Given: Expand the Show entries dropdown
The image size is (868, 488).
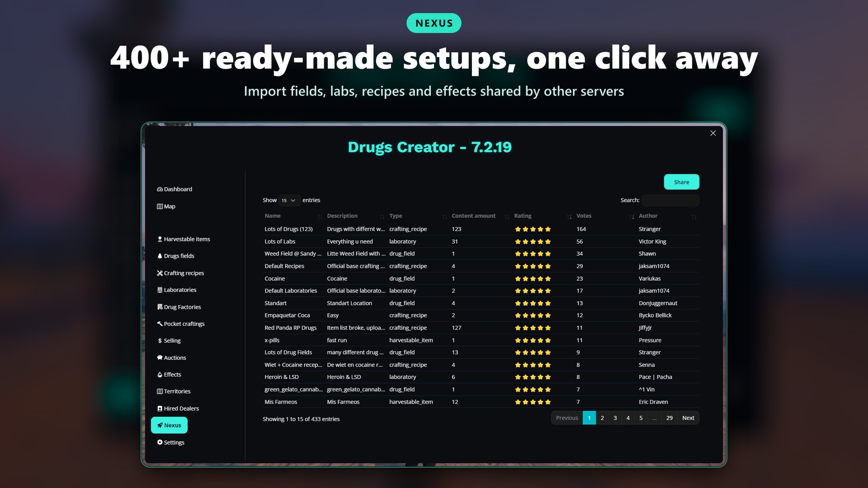Looking at the screenshot, I should pos(289,200).
